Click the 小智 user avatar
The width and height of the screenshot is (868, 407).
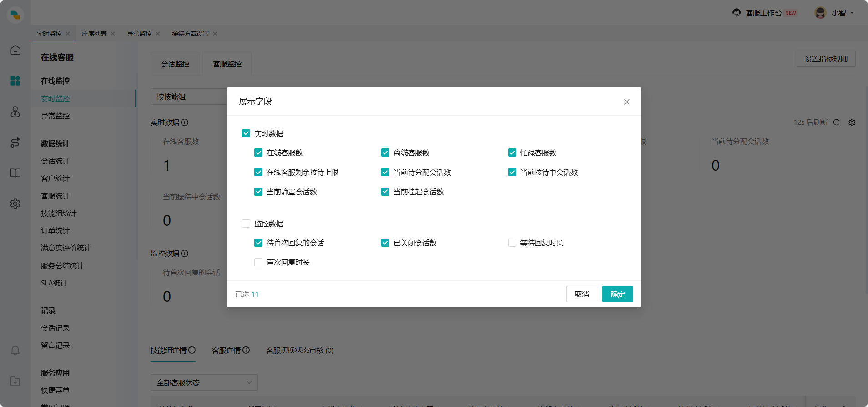(820, 13)
